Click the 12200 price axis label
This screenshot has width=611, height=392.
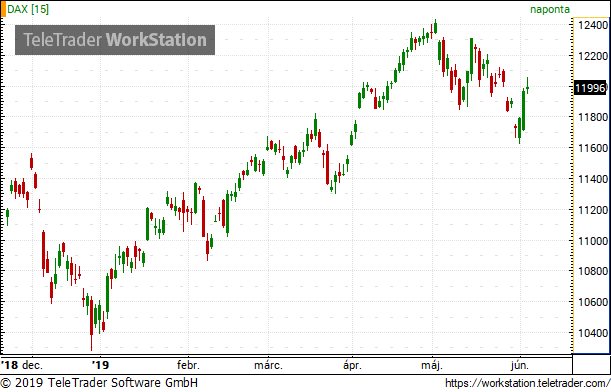pos(593,56)
